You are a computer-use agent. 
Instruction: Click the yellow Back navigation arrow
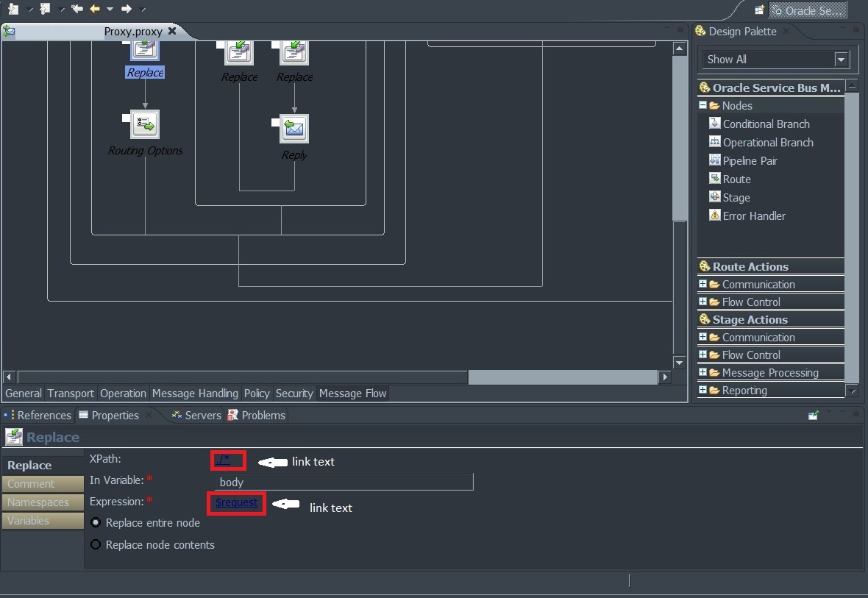(x=95, y=9)
